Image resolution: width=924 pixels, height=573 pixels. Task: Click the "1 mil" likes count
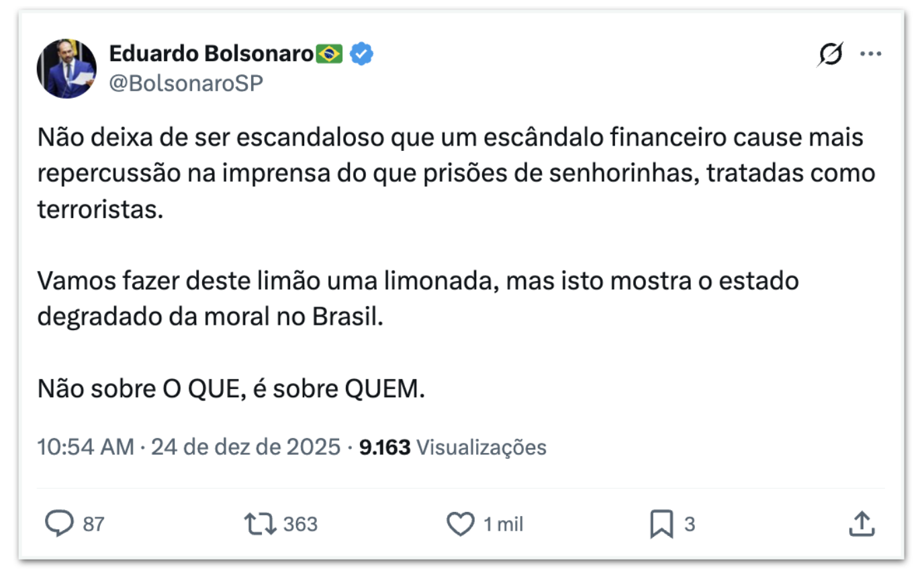[504, 524]
